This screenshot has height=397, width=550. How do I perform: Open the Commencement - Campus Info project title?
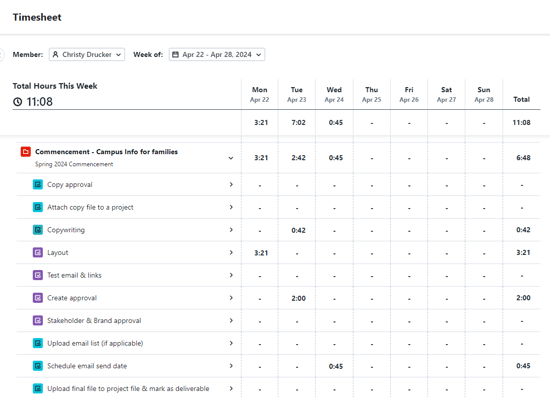click(106, 152)
